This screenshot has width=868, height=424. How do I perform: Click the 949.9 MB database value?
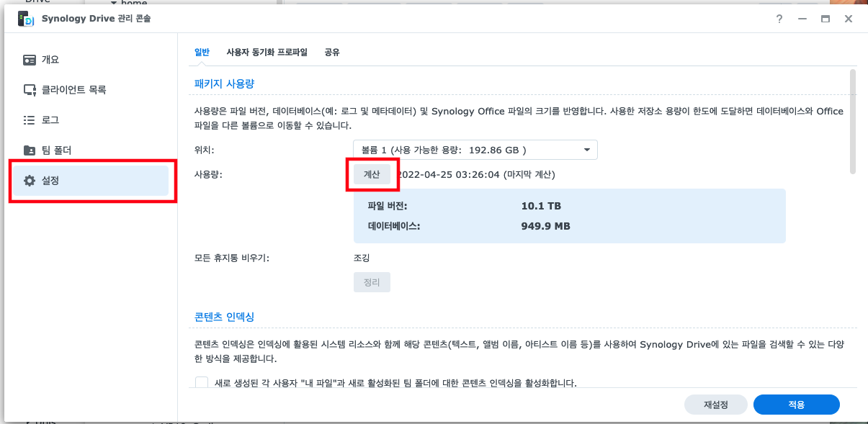(546, 225)
